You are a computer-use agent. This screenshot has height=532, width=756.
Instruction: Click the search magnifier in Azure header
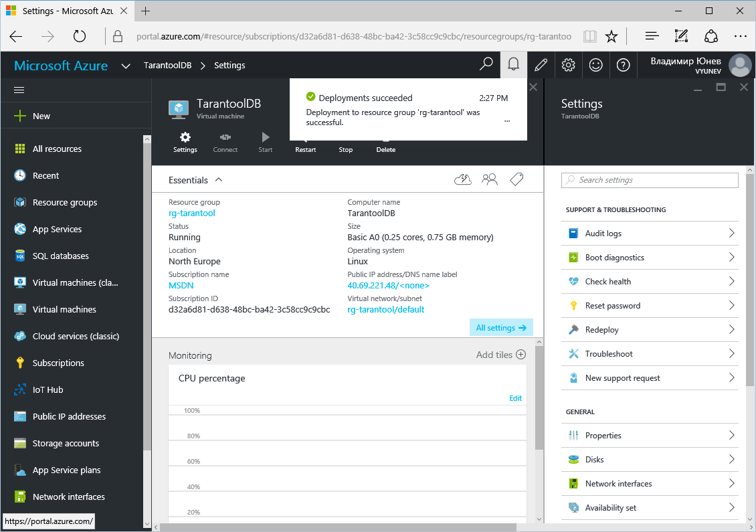[x=486, y=65]
